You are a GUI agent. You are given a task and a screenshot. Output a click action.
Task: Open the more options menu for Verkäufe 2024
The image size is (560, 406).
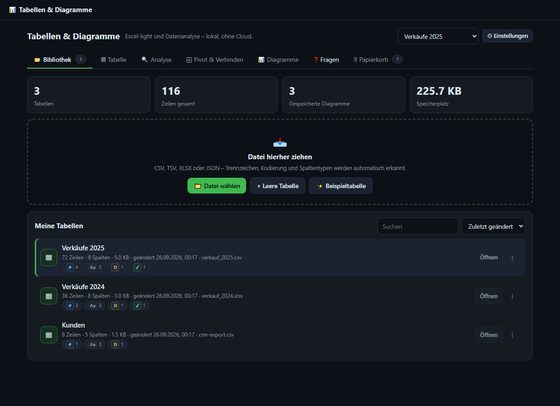coord(512,296)
